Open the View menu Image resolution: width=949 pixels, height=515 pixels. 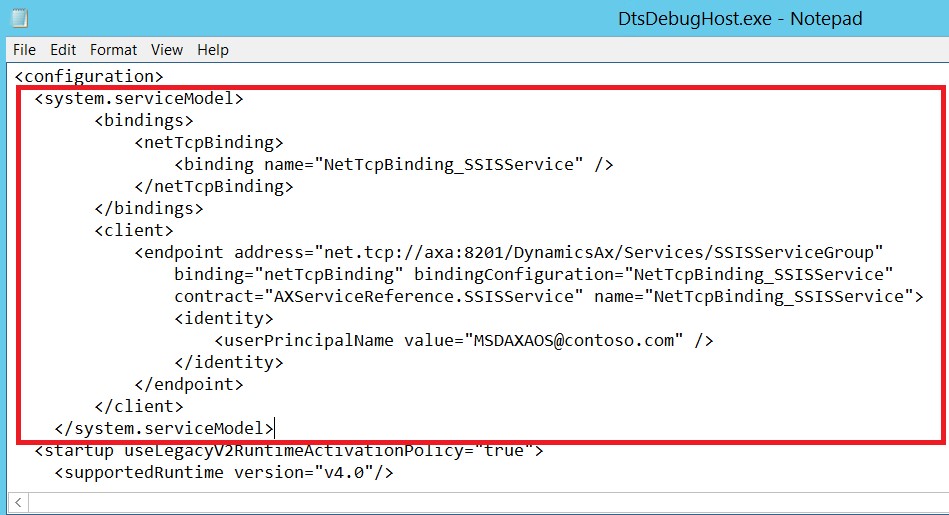tap(167, 50)
